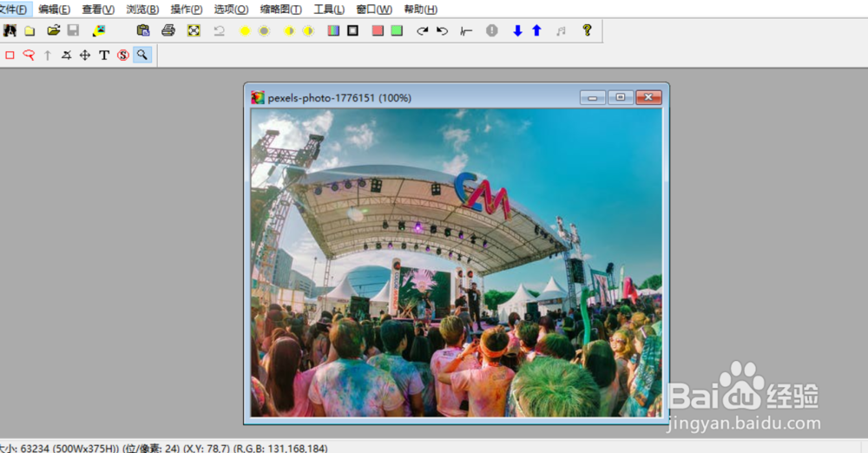Image resolution: width=868 pixels, height=453 pixels.
Task: Click the grayed-out music note icon
Action: pyautogui.click(x=562, y=31)
